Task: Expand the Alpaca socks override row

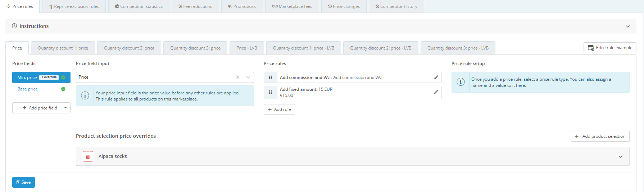Action: tap(620, 156)
